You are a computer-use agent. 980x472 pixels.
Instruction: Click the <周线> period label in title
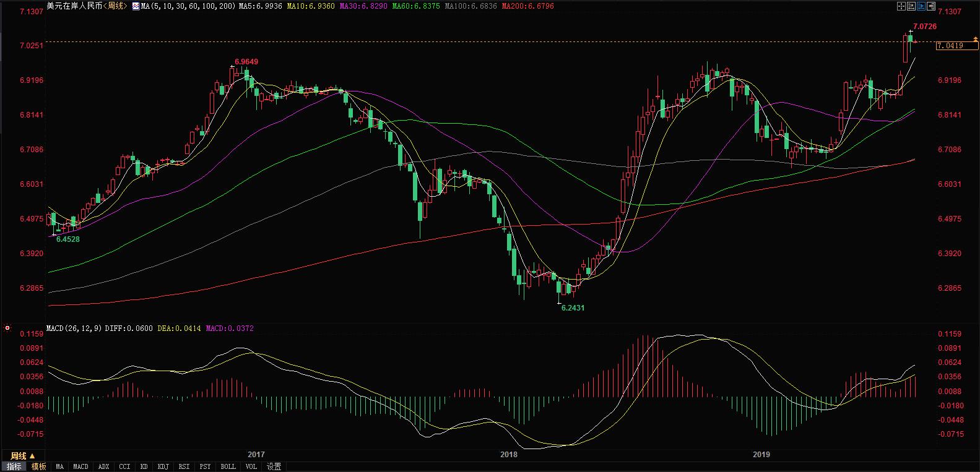(115, 6)
